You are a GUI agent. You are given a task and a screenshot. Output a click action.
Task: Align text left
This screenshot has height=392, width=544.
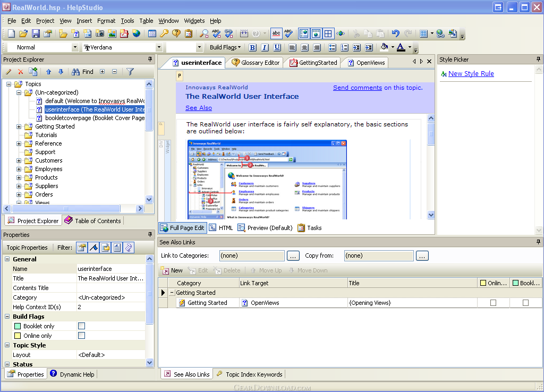(293, 47)
